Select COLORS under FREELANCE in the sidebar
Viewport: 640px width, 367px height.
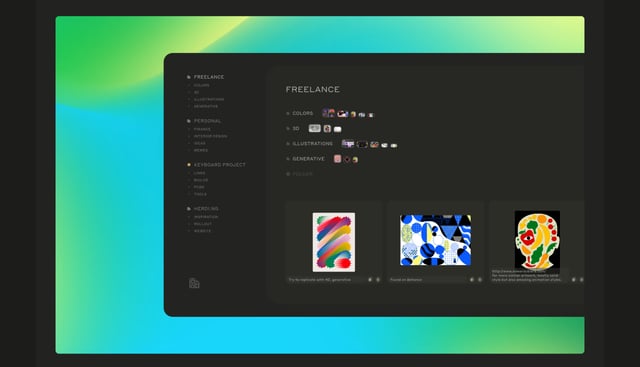tap(202, 85)
